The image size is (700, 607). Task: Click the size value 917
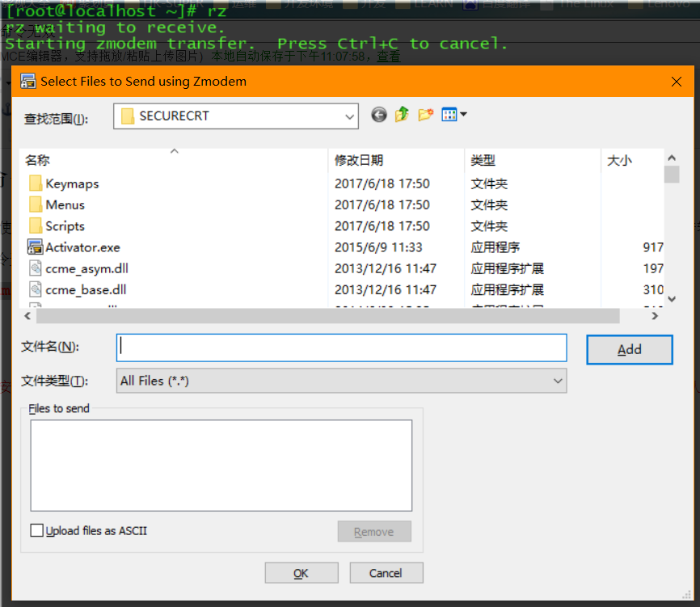click(x=653, y=247)
